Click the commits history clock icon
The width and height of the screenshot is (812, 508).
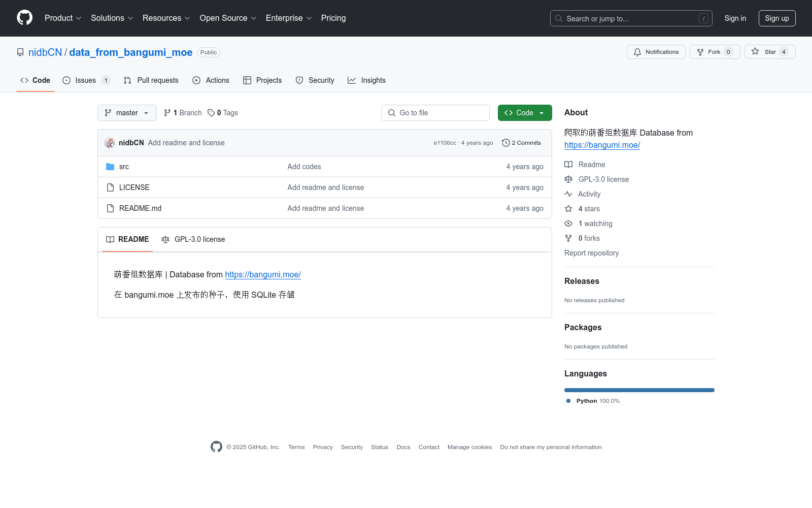click(x=505, y=143)
